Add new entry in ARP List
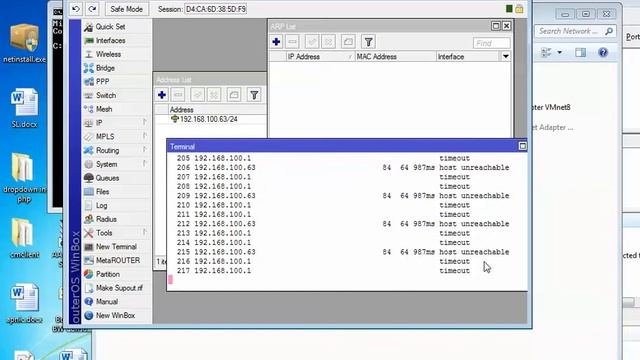Image resolution: width=640 pixels, height=360 pixels. point(276,42)
